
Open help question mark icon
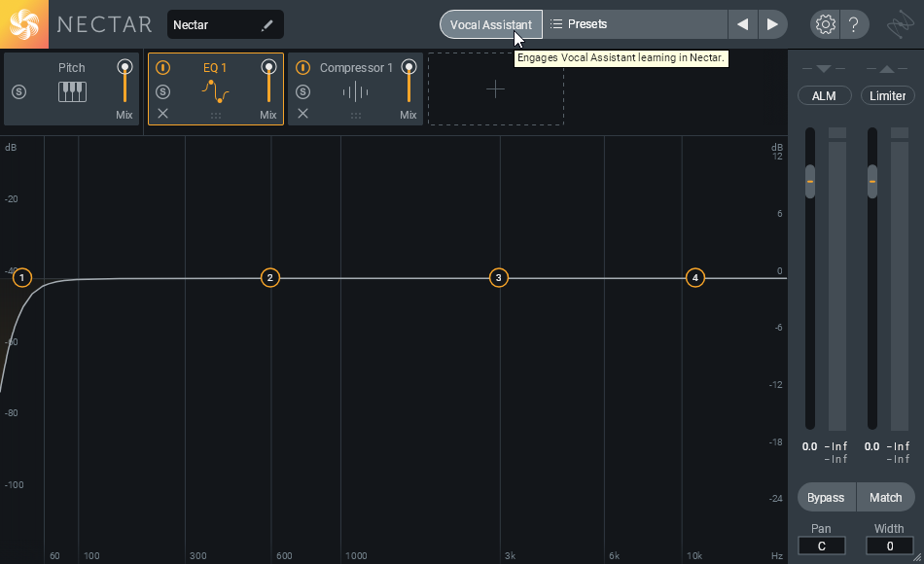[853, 24]
